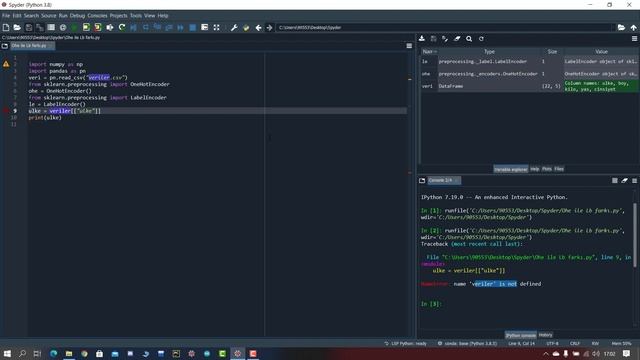Click the conda environment status bar entry
640x360 pixels.
click(x=467, y=343)
